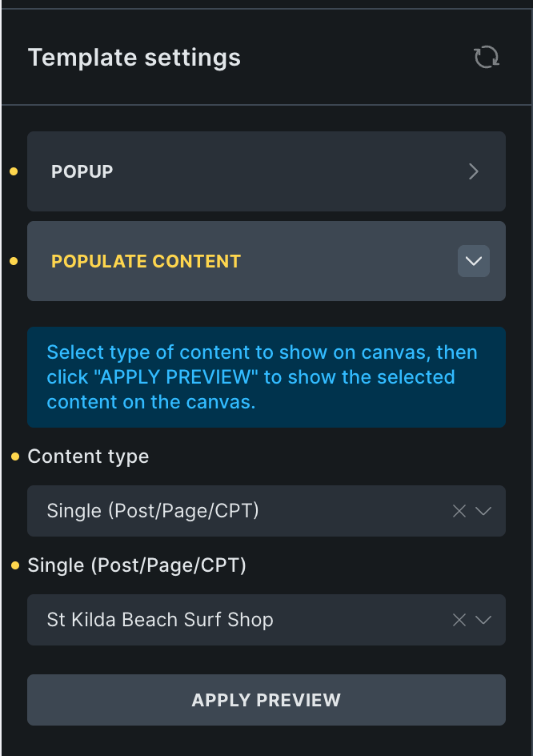Click the POPULATE CONTENT section title
533x756 pixels.
pos(146,261)
